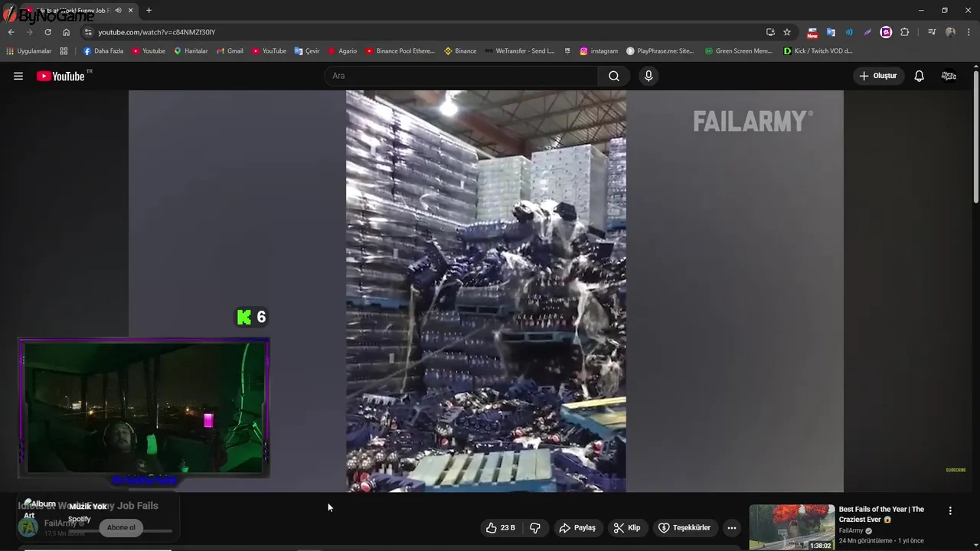Screen dimensions: 980x551
Task: Focus the YouTube 'Ara' search field
Action: pyautogui.click(x=462, y=76)
